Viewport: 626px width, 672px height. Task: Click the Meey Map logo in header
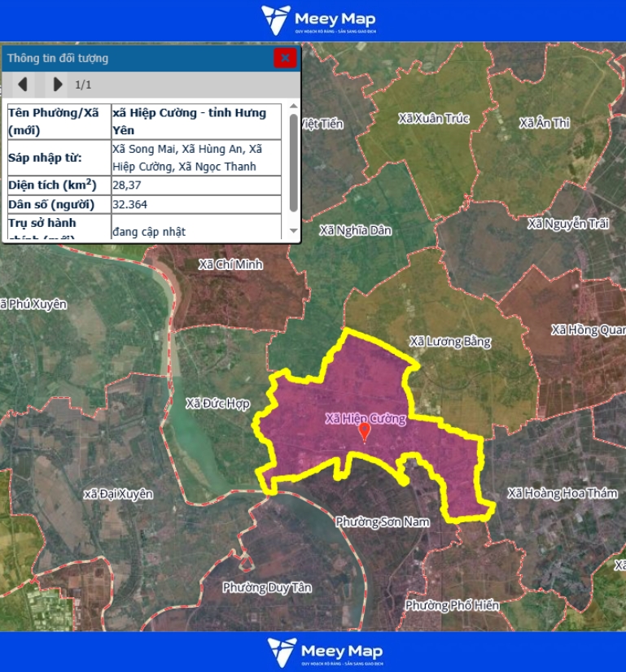tap(318, 20)
